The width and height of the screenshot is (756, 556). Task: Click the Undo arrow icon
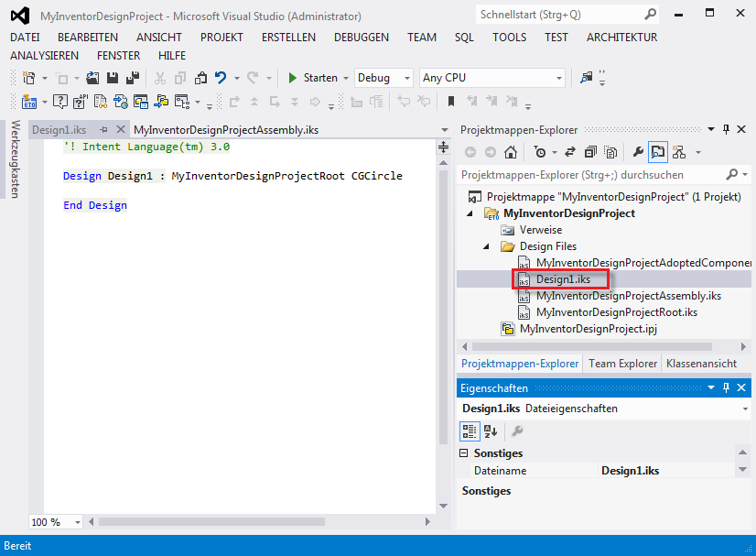point(221,78)
